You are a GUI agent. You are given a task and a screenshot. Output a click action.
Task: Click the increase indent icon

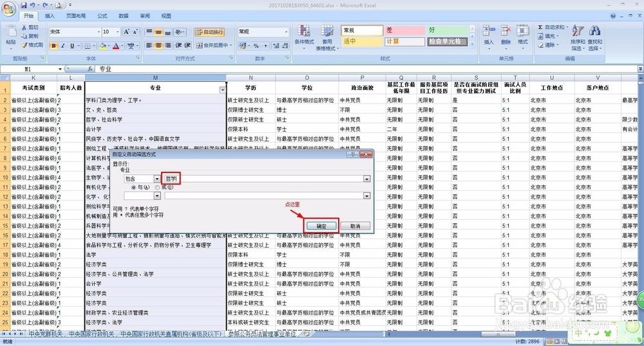coord(187,45)
